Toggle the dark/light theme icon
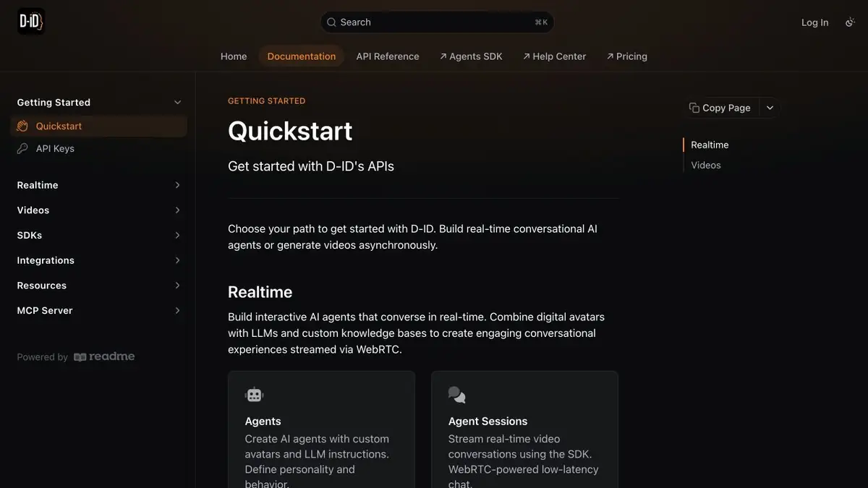Screen dimensions: 868x488 click(x=850, y=22)
